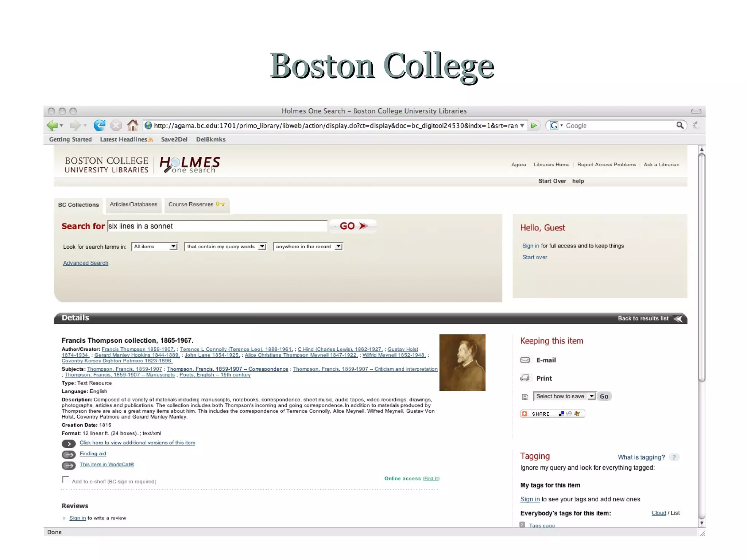
Task: Open the Find It online access link
Action: (431, 479)
